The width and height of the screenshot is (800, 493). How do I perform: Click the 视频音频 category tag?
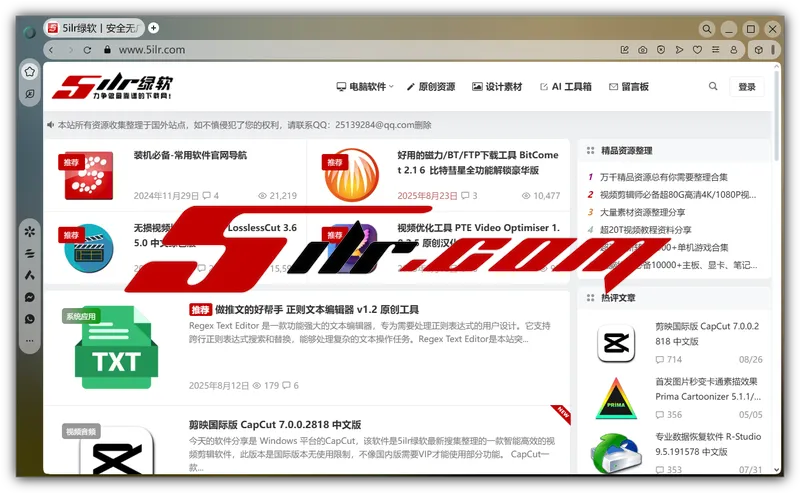81,432
